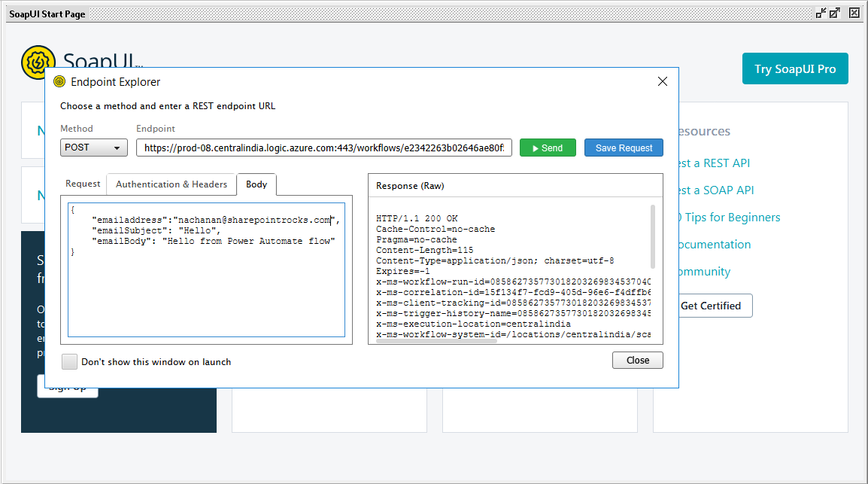Click the response vertical scrollbar

(653, 237)
